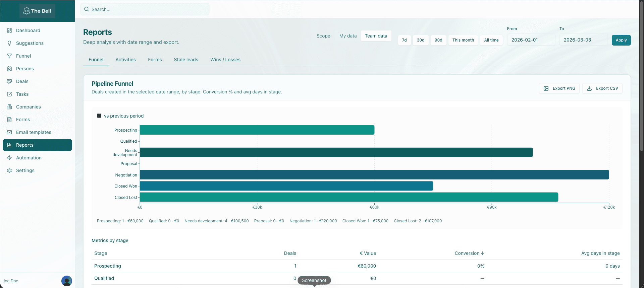Switch scope to Team data
Screen dimensions: 644x288
pos(376,36)
